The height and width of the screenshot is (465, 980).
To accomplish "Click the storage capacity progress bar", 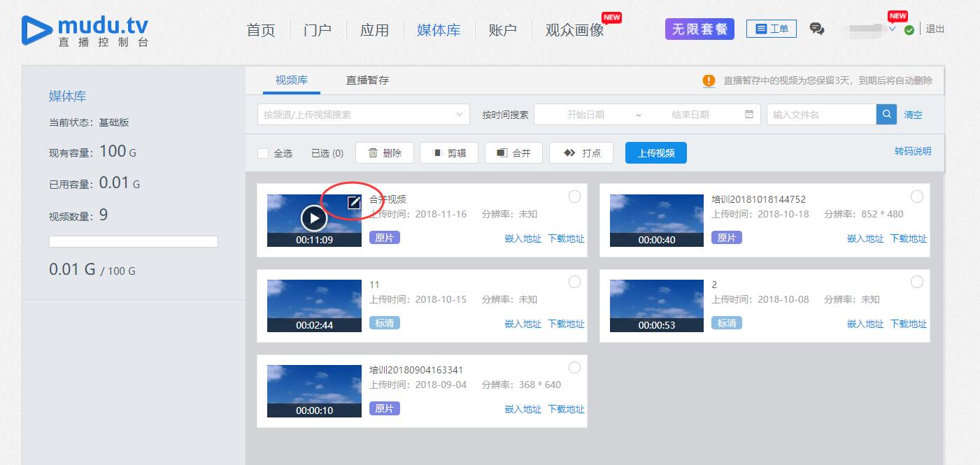I will (x=134, y=241).
